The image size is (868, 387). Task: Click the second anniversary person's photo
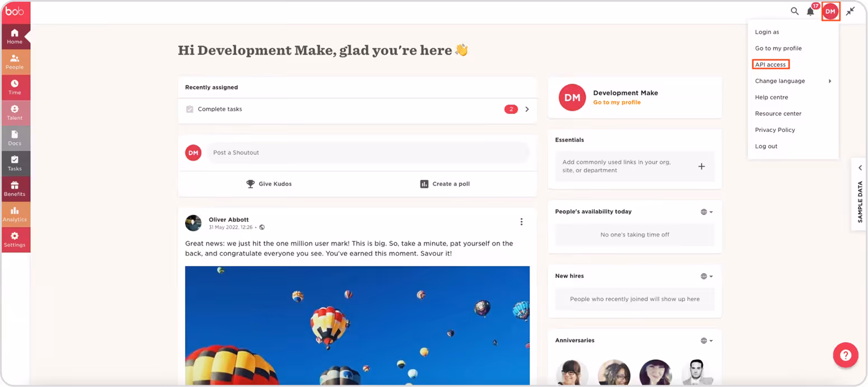pos(614,373)
